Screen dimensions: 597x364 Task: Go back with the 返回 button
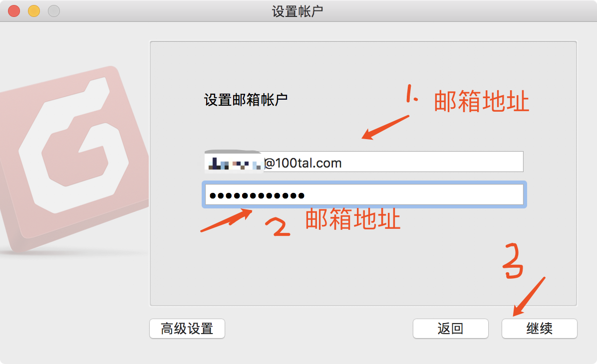tap(450, 328)
